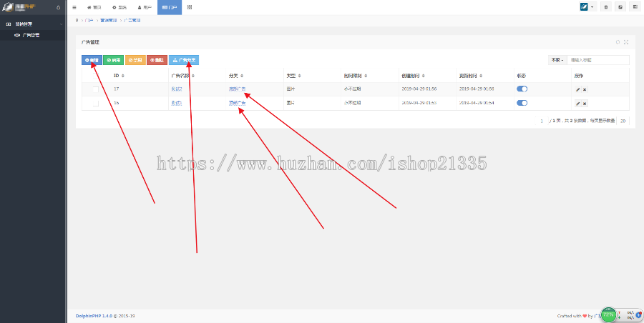Click the green 启用 button
This screenshot has height=323, width=644.
pyautogui.click(x=113, y=60)
